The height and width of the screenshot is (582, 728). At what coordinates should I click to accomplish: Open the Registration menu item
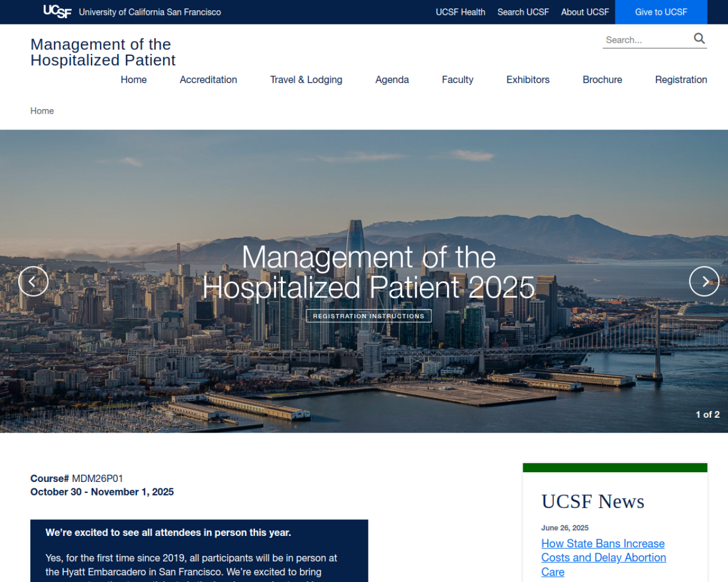(x=681, y=80)
